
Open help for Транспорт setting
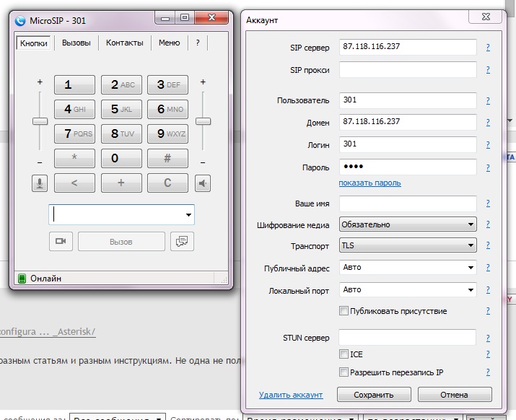[488, 245]
